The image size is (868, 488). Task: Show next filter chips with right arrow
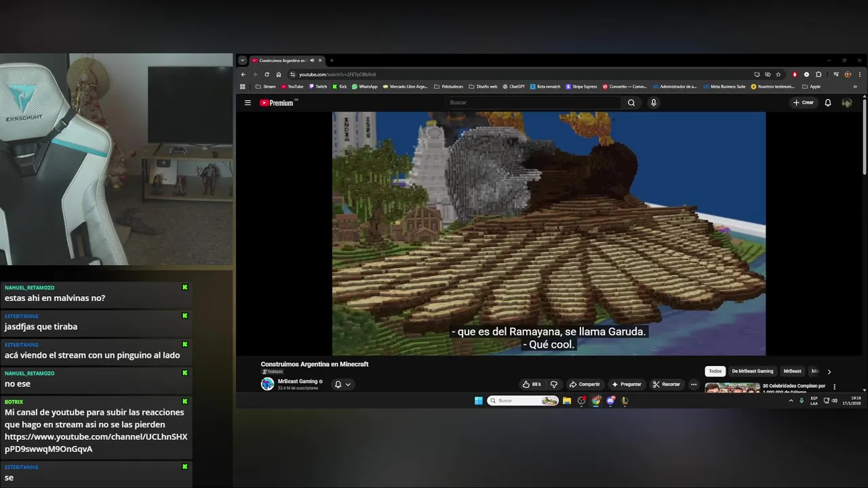click(829, 371)
